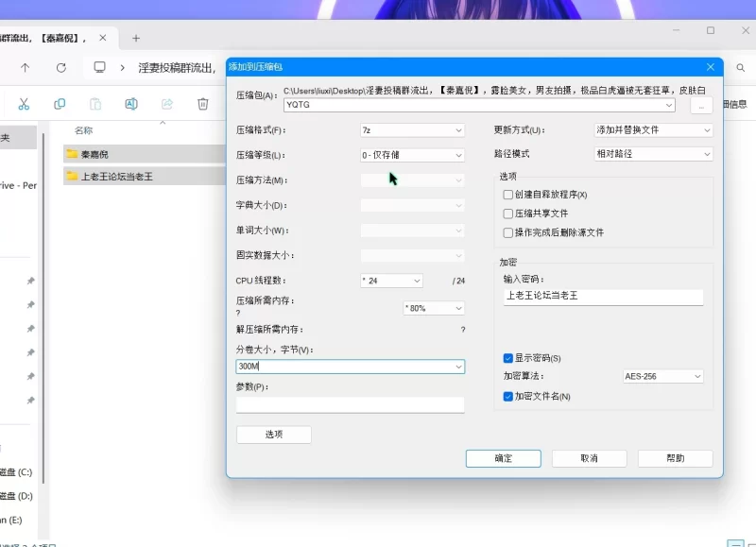Toggle the 加密文件名 checkbox
The height and width of the screenshot is (547, 756).
pos(508,397)
